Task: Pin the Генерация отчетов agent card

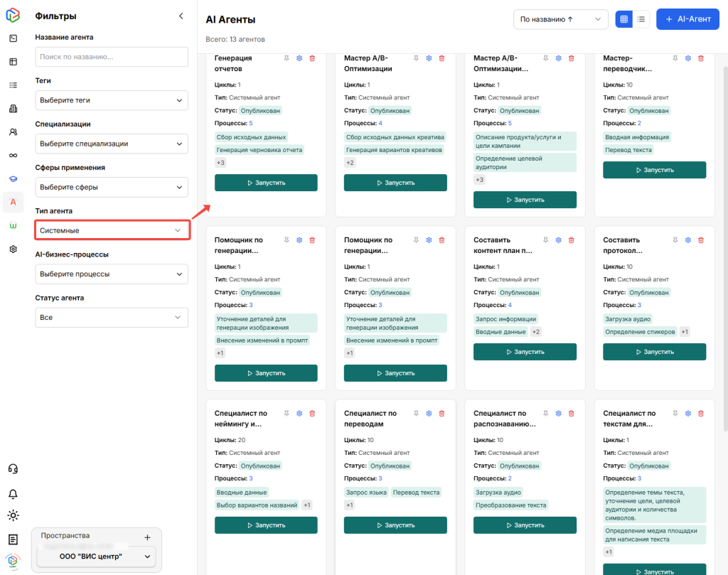Action: pyautogui.click(x=287, y=58)
